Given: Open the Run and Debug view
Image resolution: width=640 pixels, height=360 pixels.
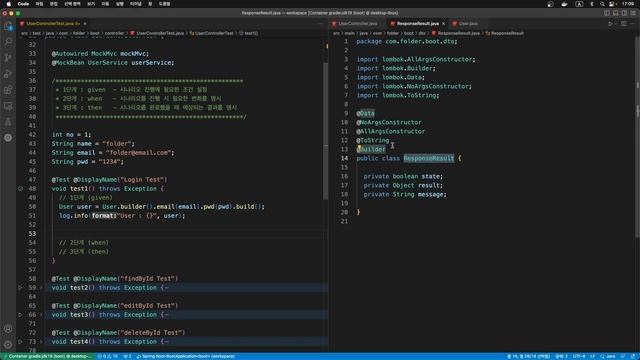Looking at the screenshot, I should pos(8,74).
